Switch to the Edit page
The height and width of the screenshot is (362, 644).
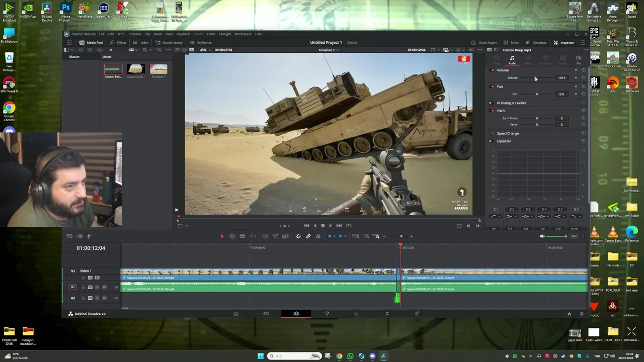pyautogui.click(x=296, y=314)
